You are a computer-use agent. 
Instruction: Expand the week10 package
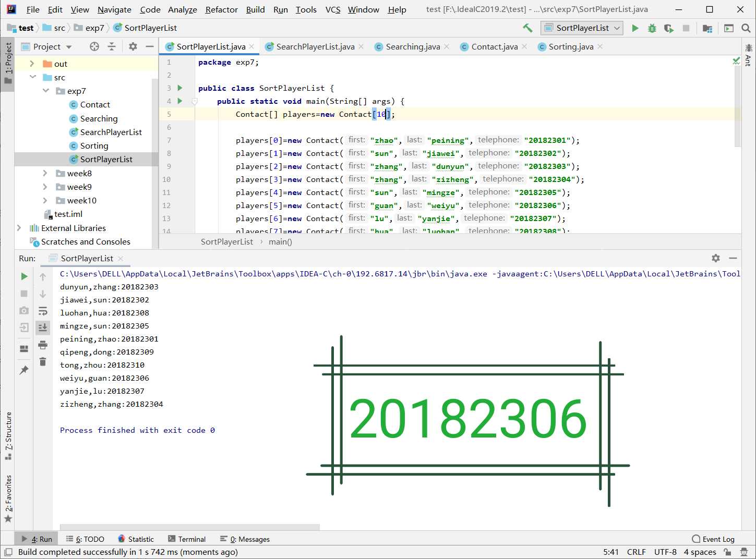pos(45,200)
